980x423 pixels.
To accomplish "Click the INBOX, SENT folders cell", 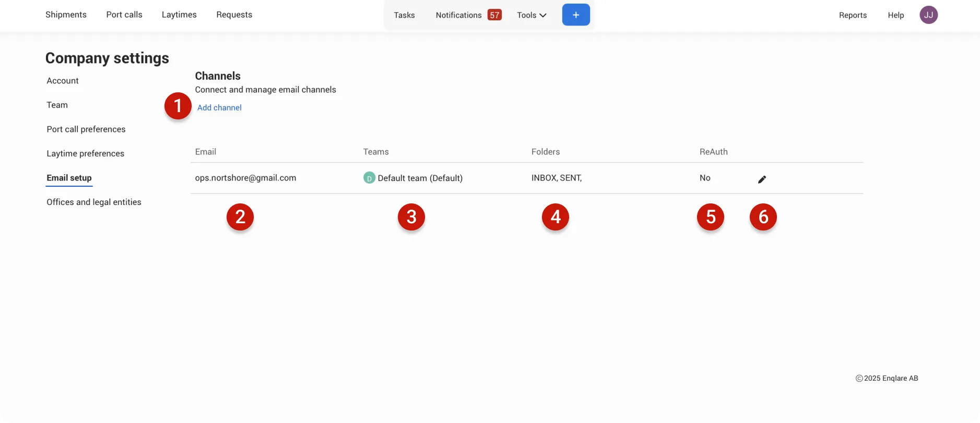I will [x=557, y=178].
